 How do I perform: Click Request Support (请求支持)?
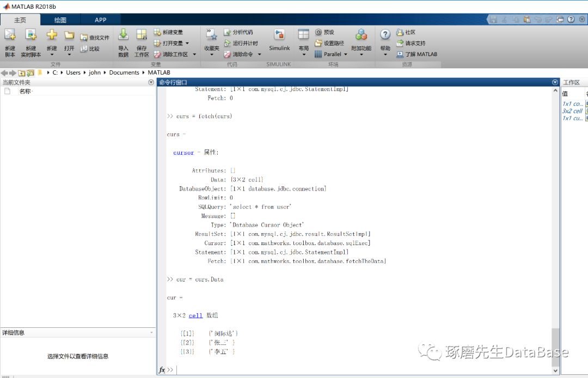[x=411, y=43]
